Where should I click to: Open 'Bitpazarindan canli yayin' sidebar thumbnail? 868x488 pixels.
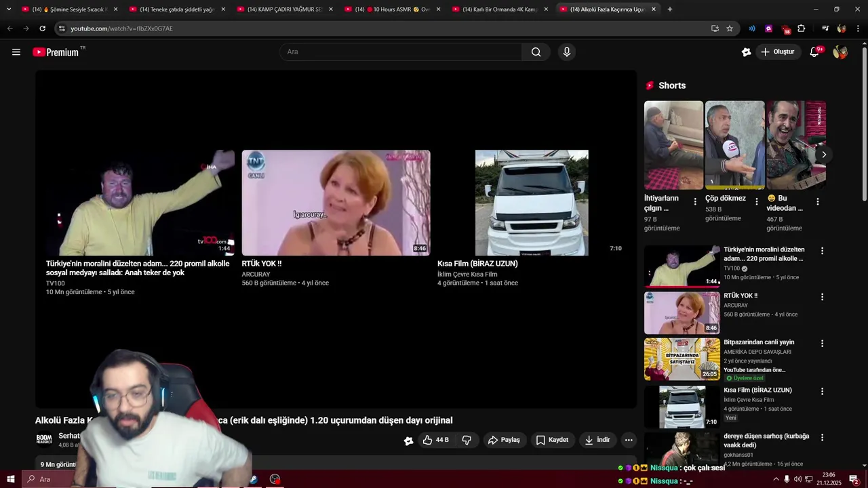pyautogui.click(x=682, y=359)
